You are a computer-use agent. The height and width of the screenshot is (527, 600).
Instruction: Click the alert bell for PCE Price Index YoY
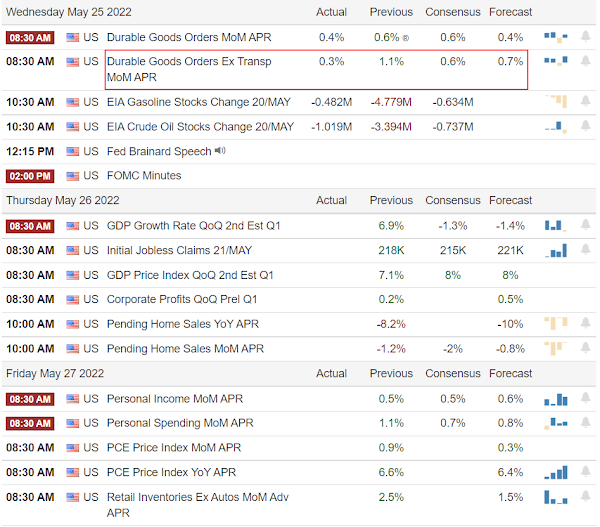(585, 472)
